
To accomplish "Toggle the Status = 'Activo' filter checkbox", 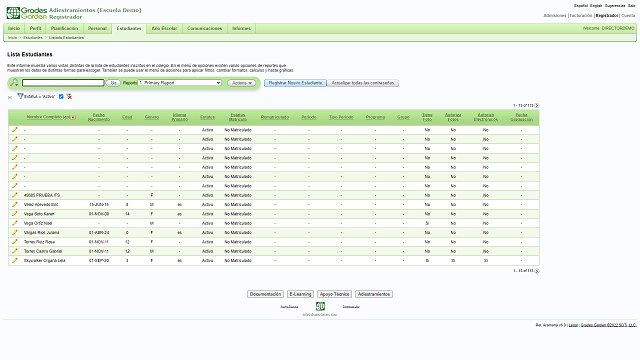I will (x=61, y=97).
